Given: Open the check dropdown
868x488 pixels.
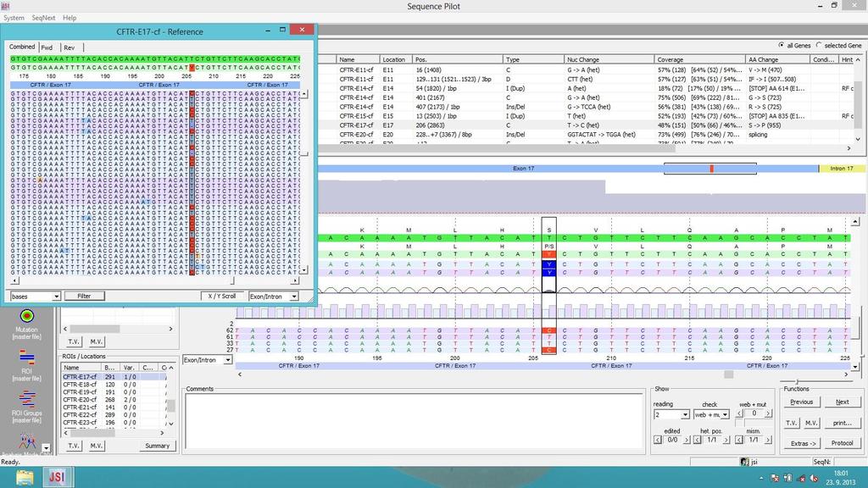Looking at the screenshot, I should click(x=725, y=414).
